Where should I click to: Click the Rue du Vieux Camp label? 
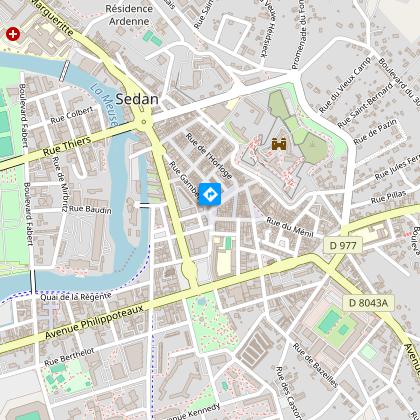[345, 85]
